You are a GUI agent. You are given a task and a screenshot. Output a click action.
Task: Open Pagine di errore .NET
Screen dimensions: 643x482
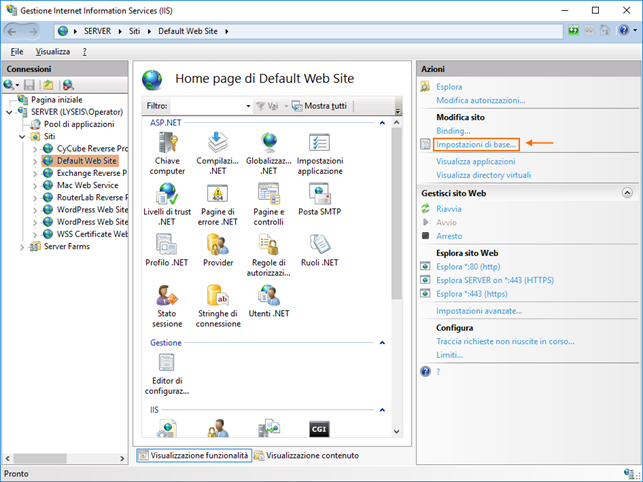click(218, 205)
